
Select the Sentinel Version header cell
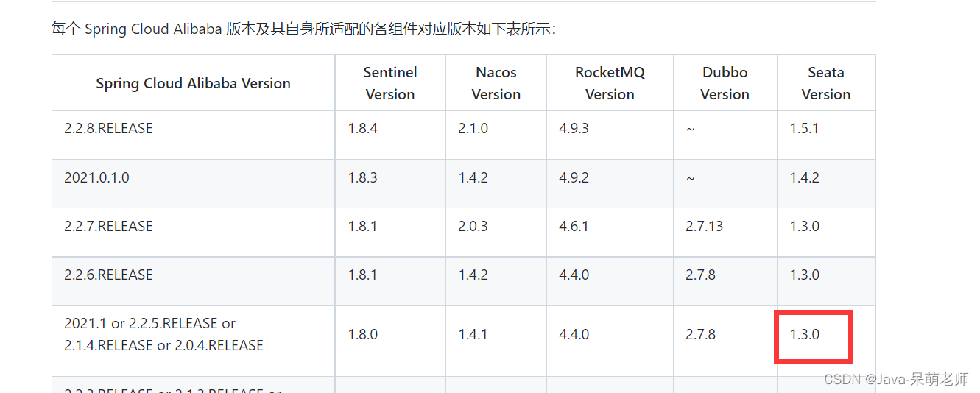(x=390, y=83)
